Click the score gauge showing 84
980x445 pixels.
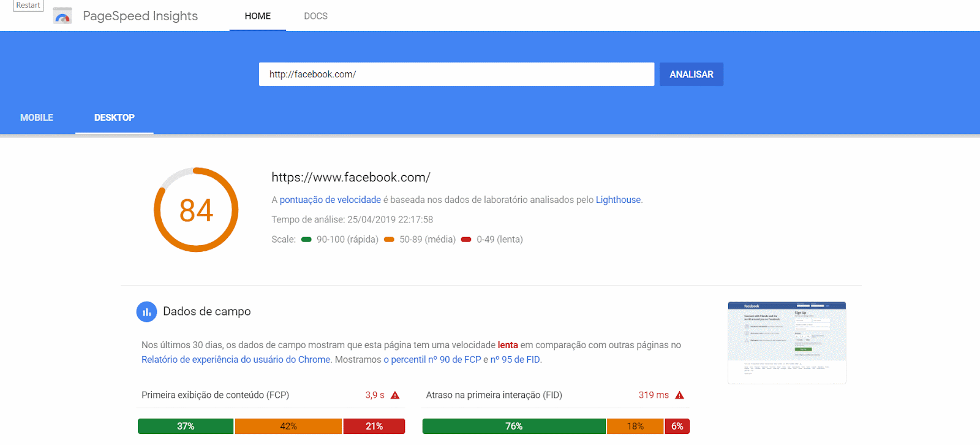point(196,210)
